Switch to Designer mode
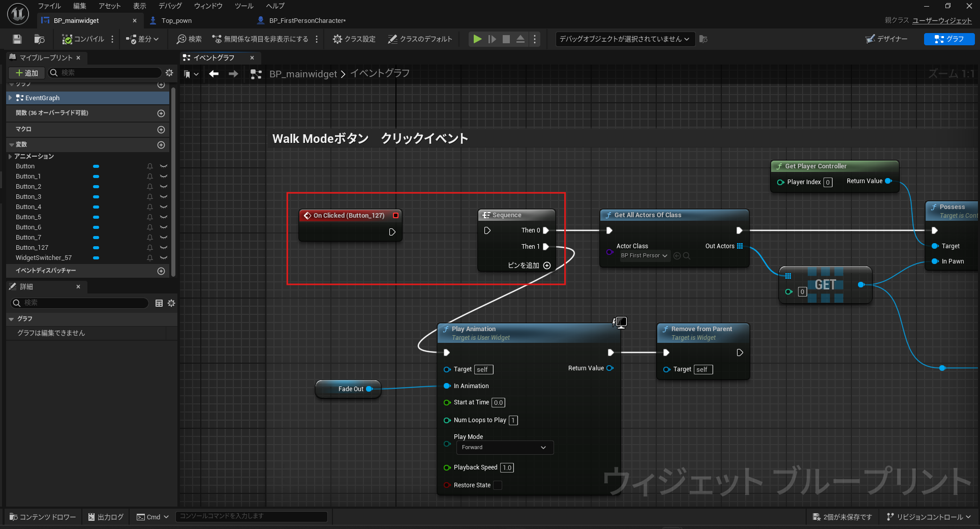The height and width of the screenshot is (529, 980). click(886, 39)
